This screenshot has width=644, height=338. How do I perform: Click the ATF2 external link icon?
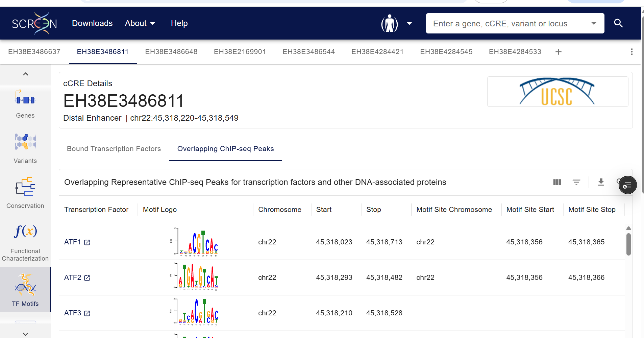coord(87,278)
